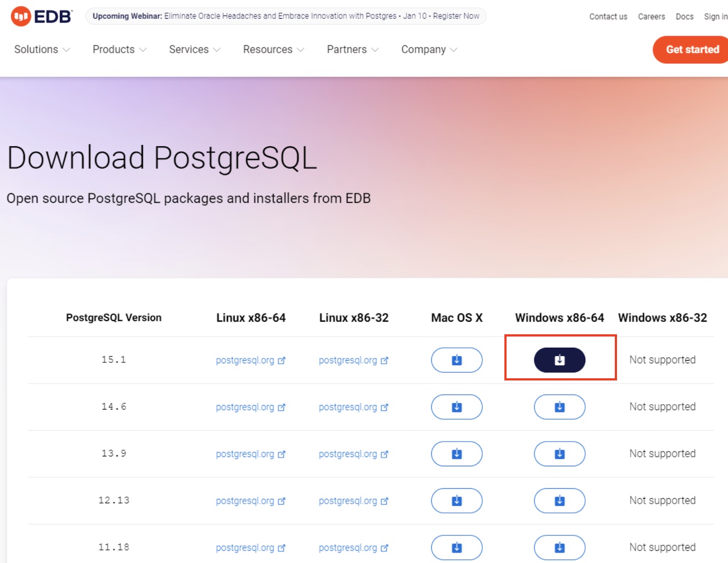
Task: Download PostgreSQL 13.9 for Mac OS X
Action: point(457,454)
